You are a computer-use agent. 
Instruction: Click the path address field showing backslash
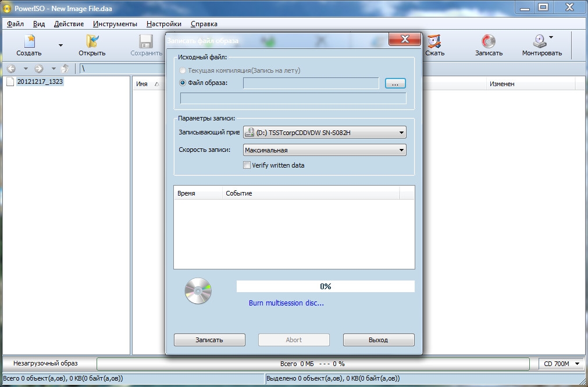pos(122,69)
